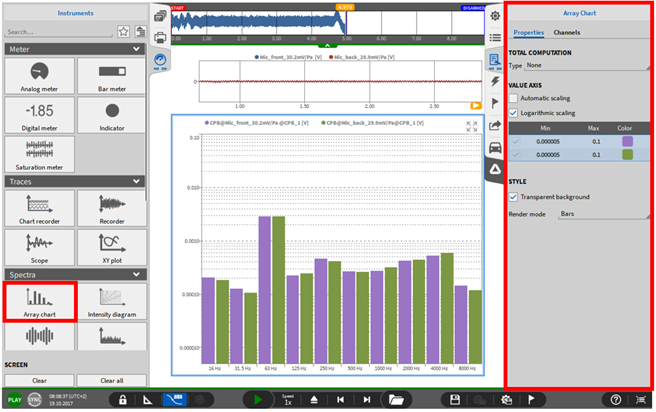The image size is (656, 412).
Task: Pick the XY plot instrument
Action: point(113,244)
